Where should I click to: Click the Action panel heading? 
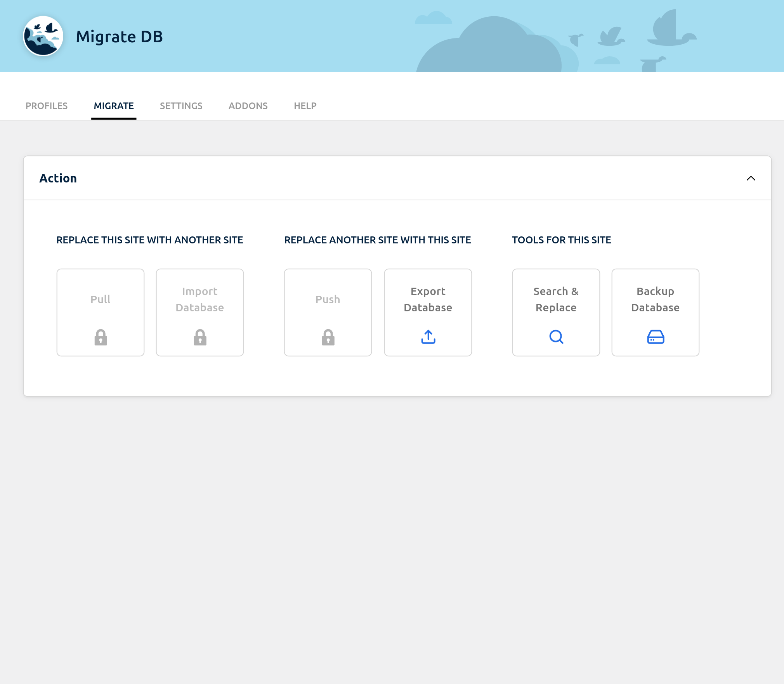[x=58, y=178]
